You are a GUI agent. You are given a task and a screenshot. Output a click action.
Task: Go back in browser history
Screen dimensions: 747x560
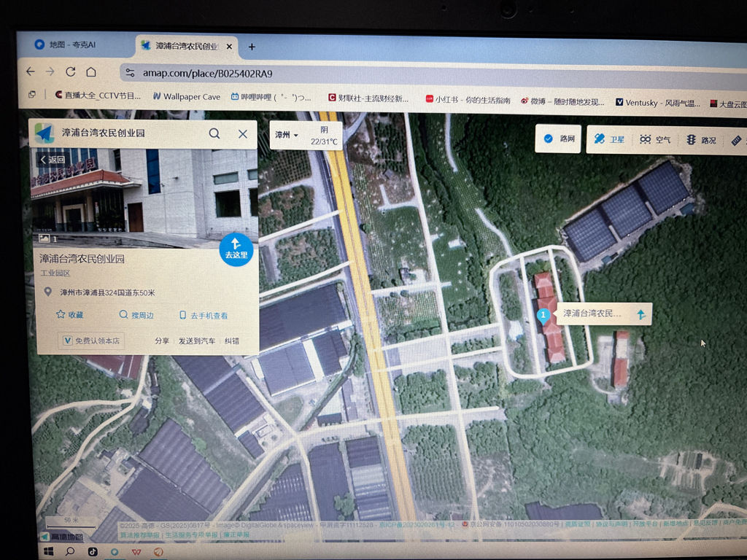[31, 71]
